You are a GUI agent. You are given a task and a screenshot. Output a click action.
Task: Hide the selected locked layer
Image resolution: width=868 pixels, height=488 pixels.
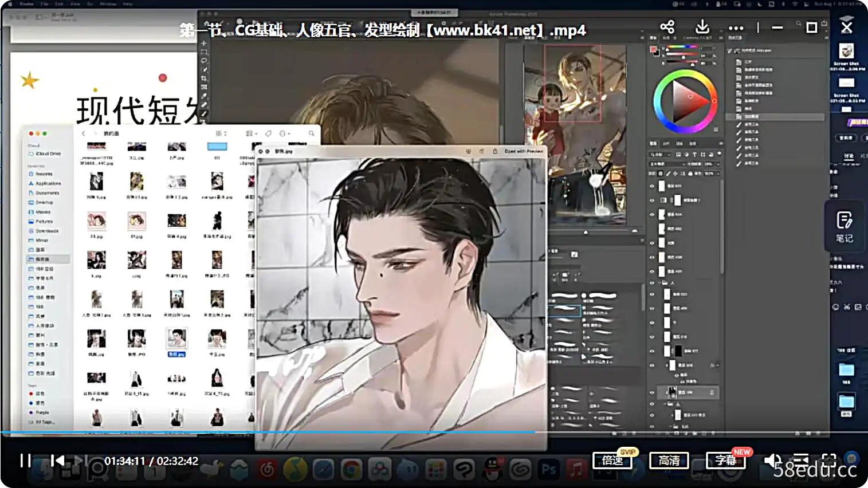(652, 392)
